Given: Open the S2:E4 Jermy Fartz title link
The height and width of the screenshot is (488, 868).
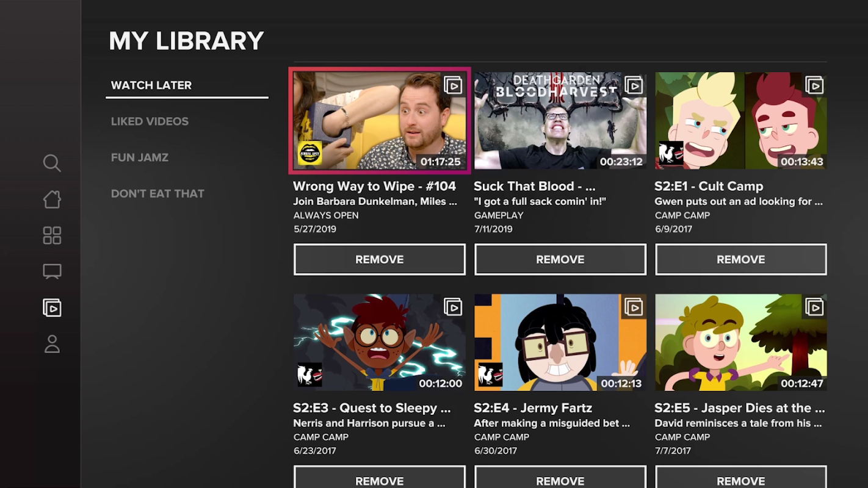Looking at the screenshot, I should pyautogui.click(x=533, y=408).
